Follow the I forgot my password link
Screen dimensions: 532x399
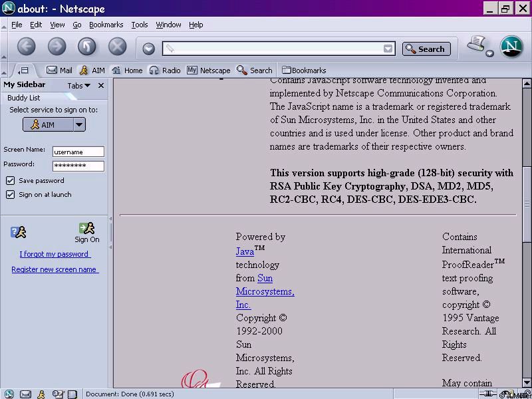tap(55, 254)
